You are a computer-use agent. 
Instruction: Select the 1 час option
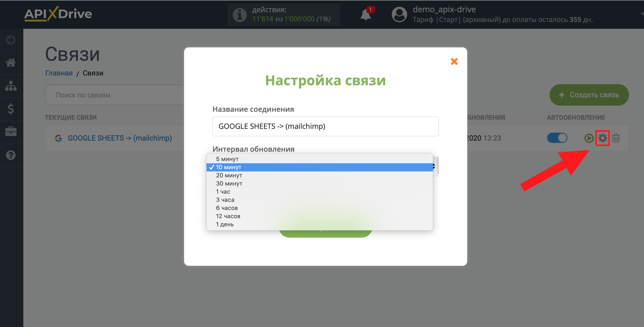click(x=320, y=192)
